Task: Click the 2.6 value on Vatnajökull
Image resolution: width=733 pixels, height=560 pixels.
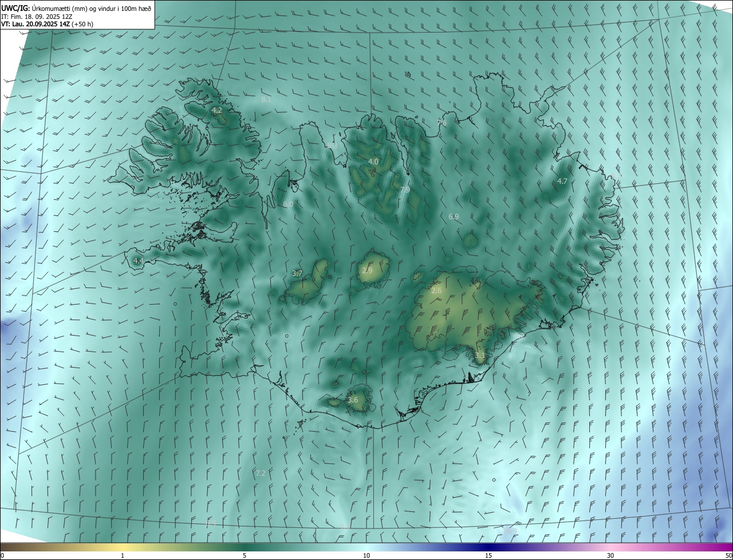Action: (436, 291)
